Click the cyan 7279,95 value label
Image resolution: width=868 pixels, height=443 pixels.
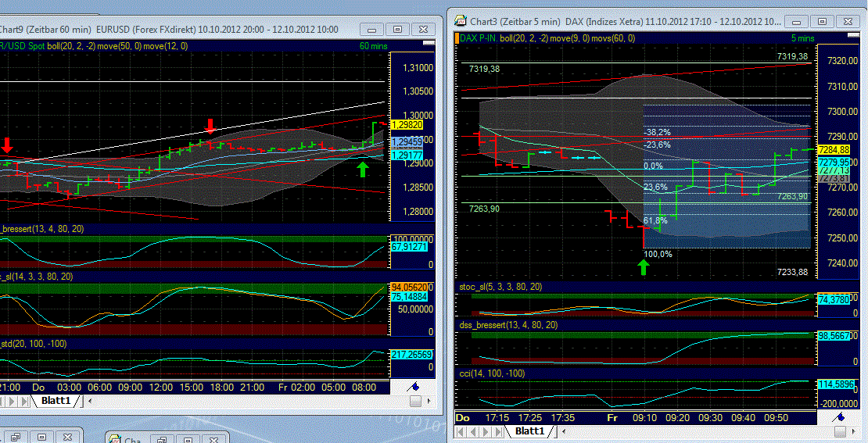[833, 162]
